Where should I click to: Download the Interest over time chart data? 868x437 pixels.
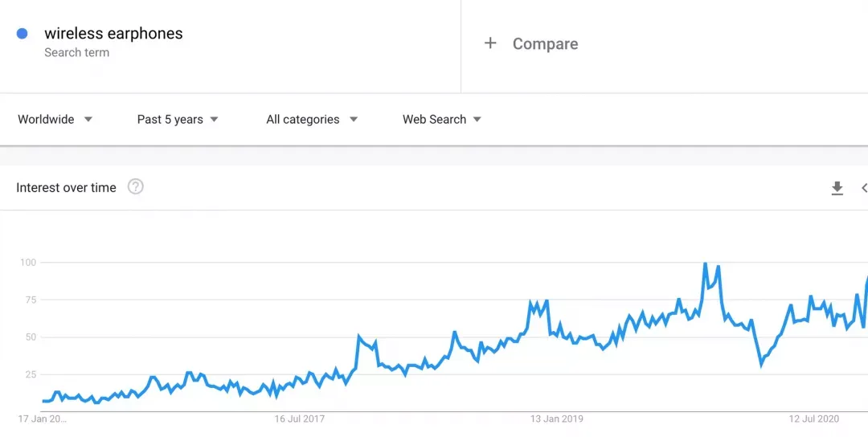point(837,188)
